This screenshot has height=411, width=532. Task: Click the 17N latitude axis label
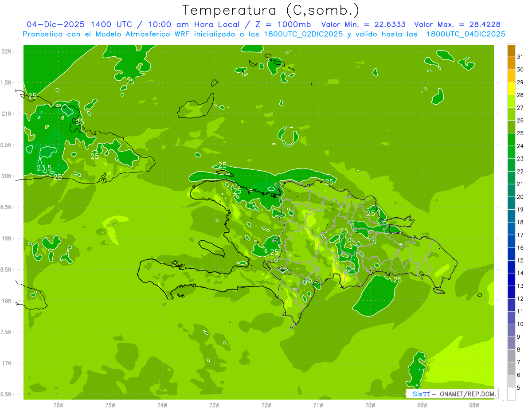tap(7, 363)
